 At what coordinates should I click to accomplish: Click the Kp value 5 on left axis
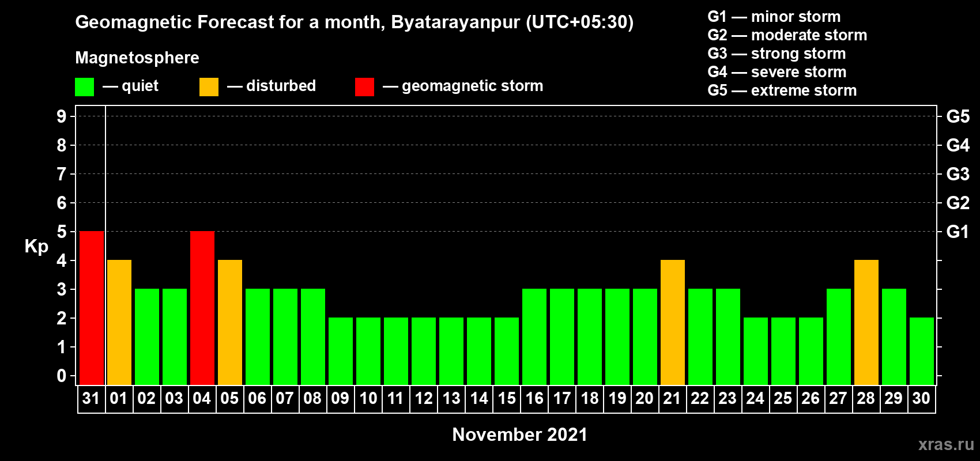(x=62, y=232)
